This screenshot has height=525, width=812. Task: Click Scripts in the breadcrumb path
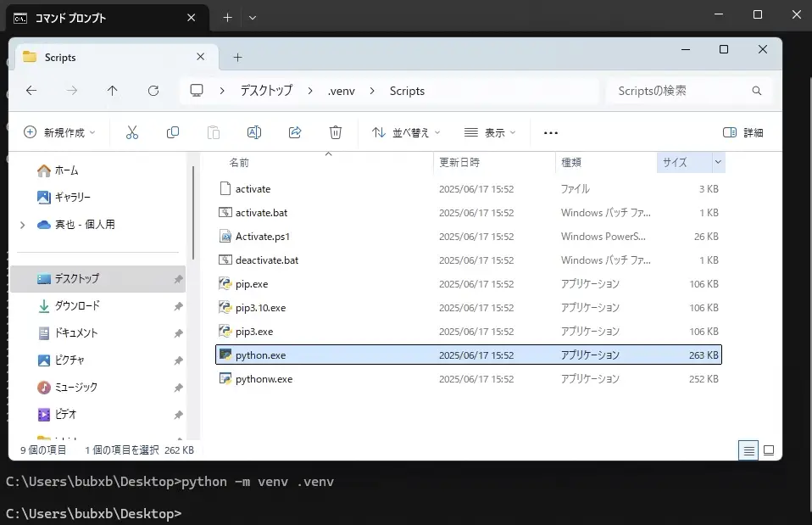pyautogui.click(x=407, y=91)
